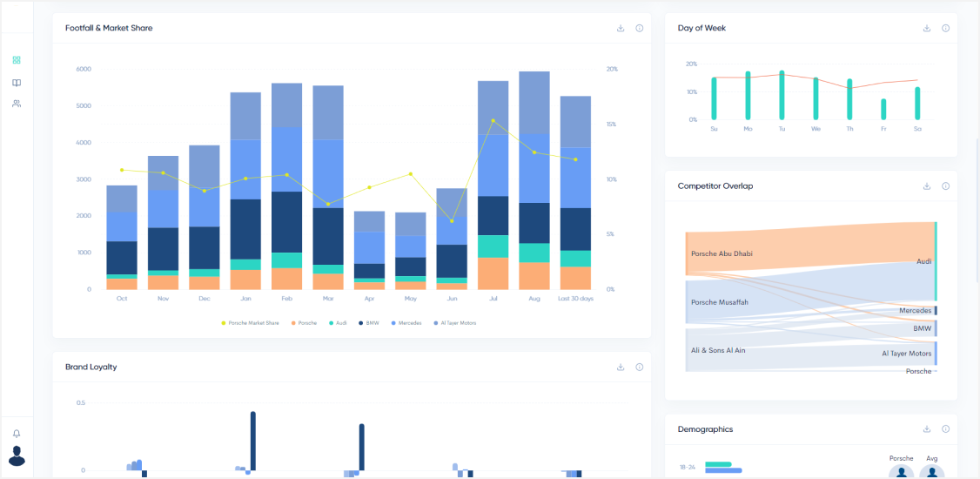Select the Oct stacked bar

pos(122,238)
